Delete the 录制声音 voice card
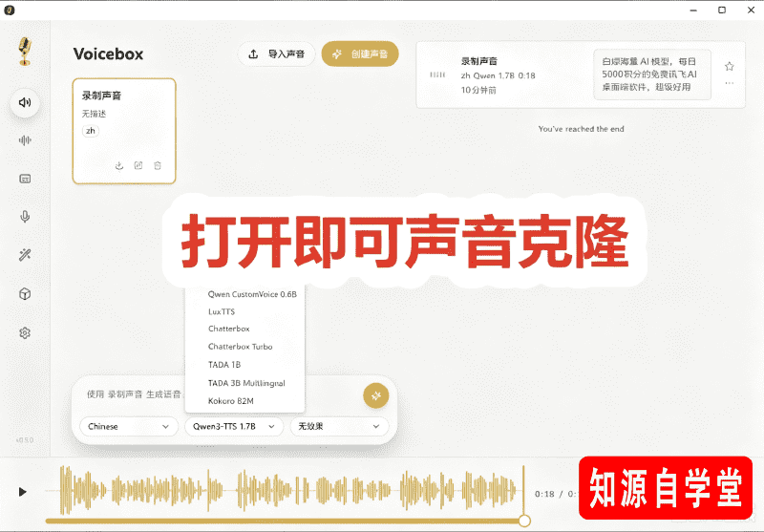Viewport: 764px width, 532px height. (x=158, y=165)
